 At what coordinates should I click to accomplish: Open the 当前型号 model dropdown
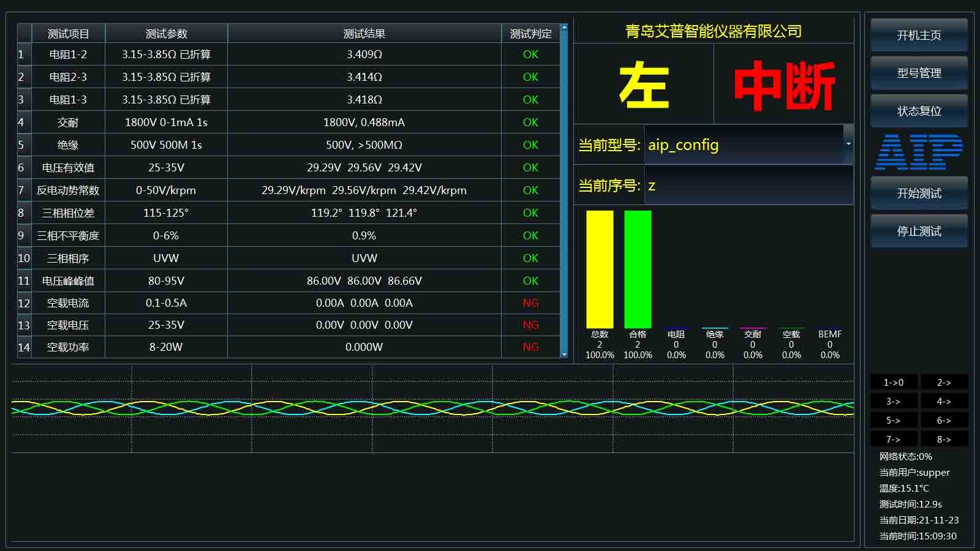pyautogui.click(x=848, y=145)
